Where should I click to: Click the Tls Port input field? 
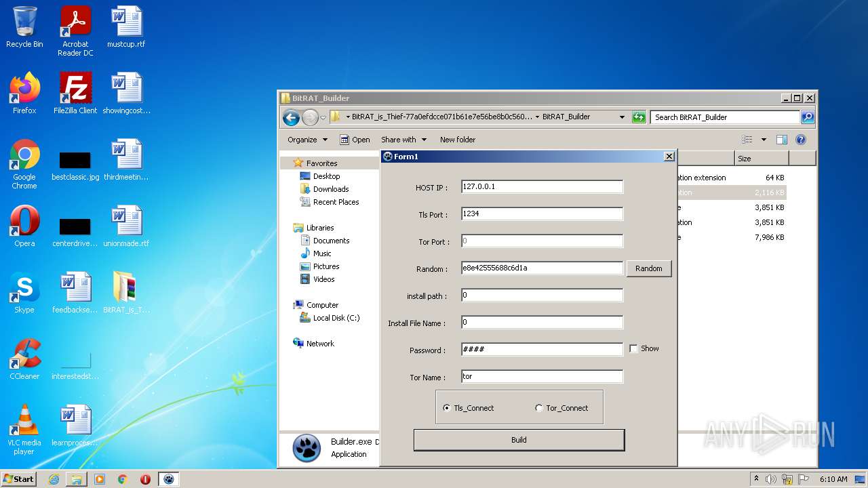542,213
